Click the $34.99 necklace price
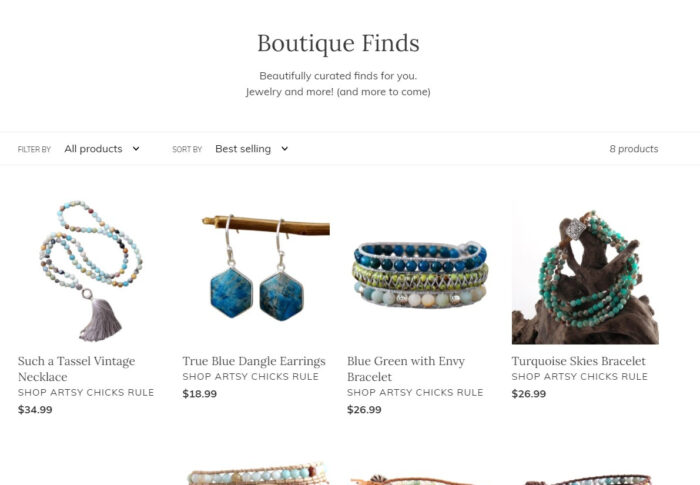 click(35, 410)
